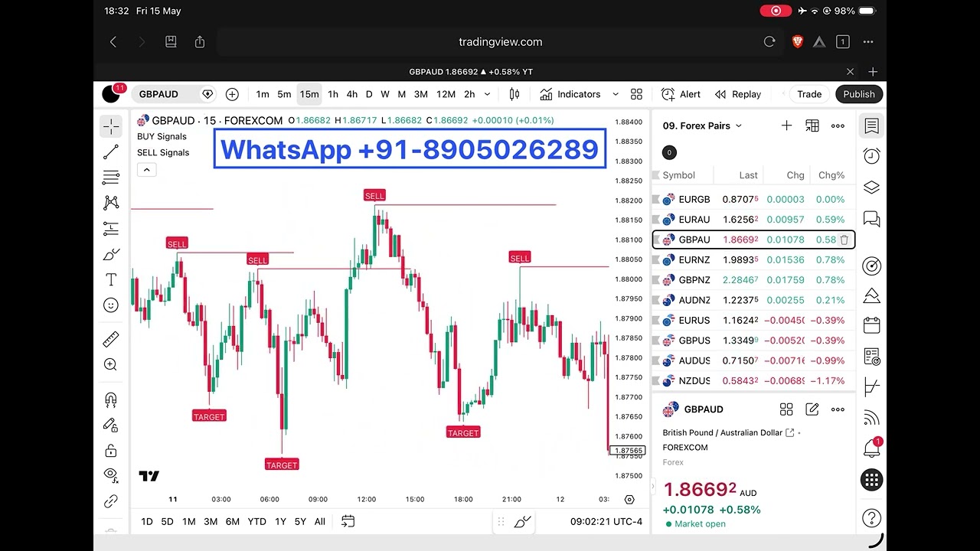980x551 pixels.
Task: Create an Alert
Action: pyautogui.click(x=681, y=94)
